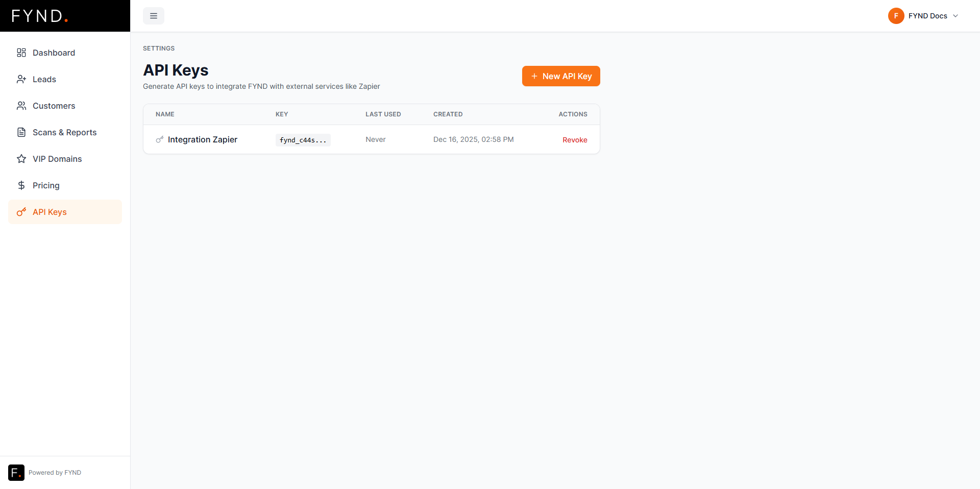Toggle the sidebar with hamburger menu button
The width and height of the screenshot is (980, 489).
[x=154, y=16]
